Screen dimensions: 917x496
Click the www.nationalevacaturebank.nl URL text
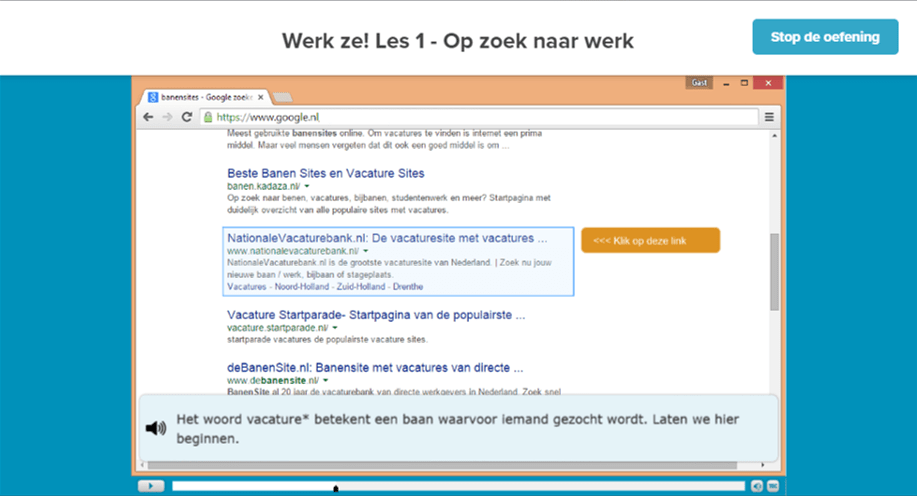[293, 251]
